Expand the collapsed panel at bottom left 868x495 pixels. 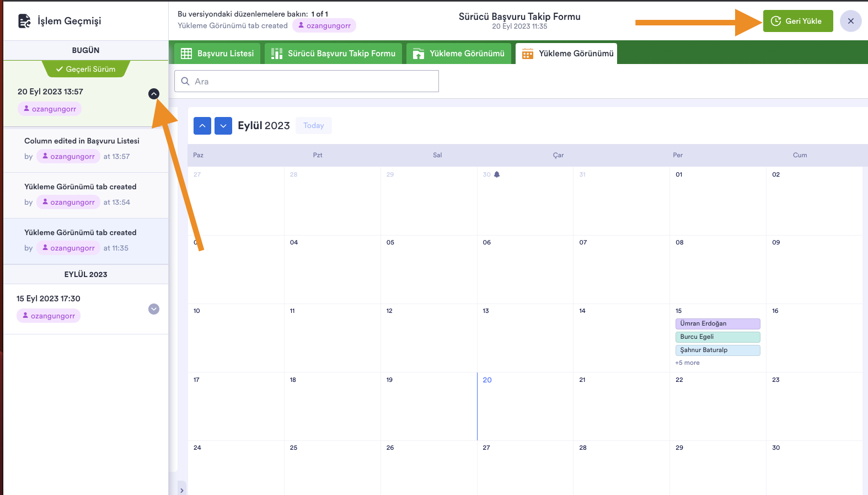[x=181, y=489]
